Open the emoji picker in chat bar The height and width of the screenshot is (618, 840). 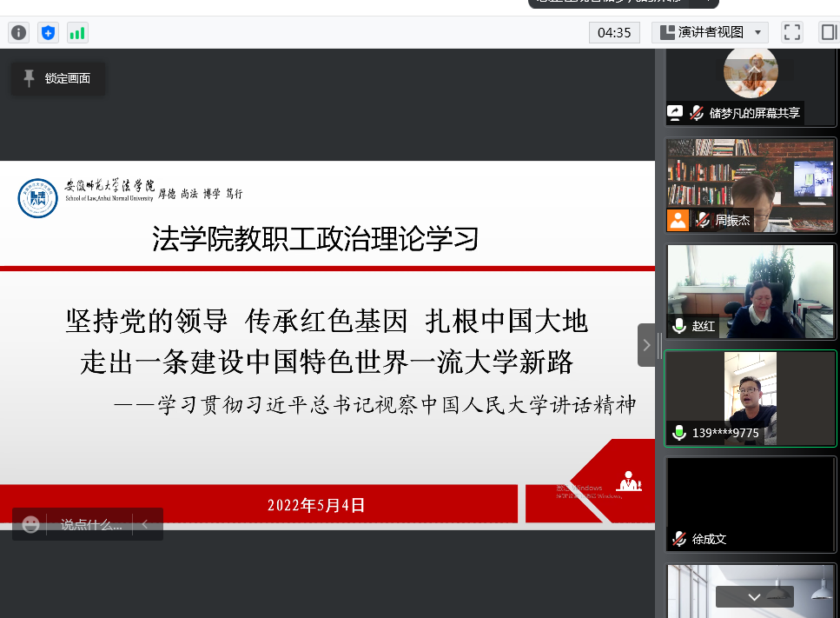click(31, 524)
